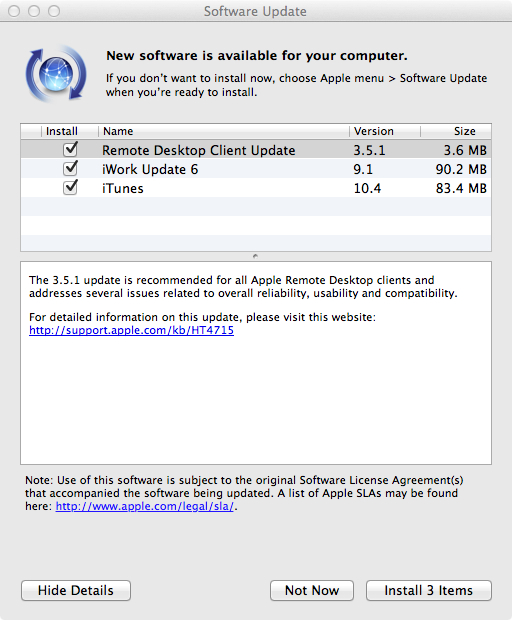Viewport: 512px width, 620px height.
Task: Click the split-view divider handle dot
Action: (255, 256)
